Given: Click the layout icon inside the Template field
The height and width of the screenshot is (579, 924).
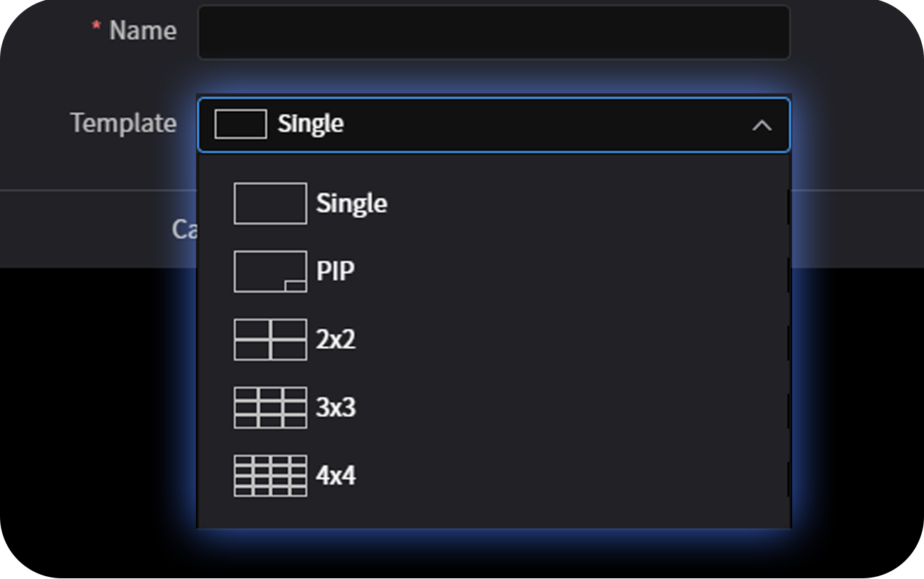Looking at the screenshot, I should click(x=240, y=124).
